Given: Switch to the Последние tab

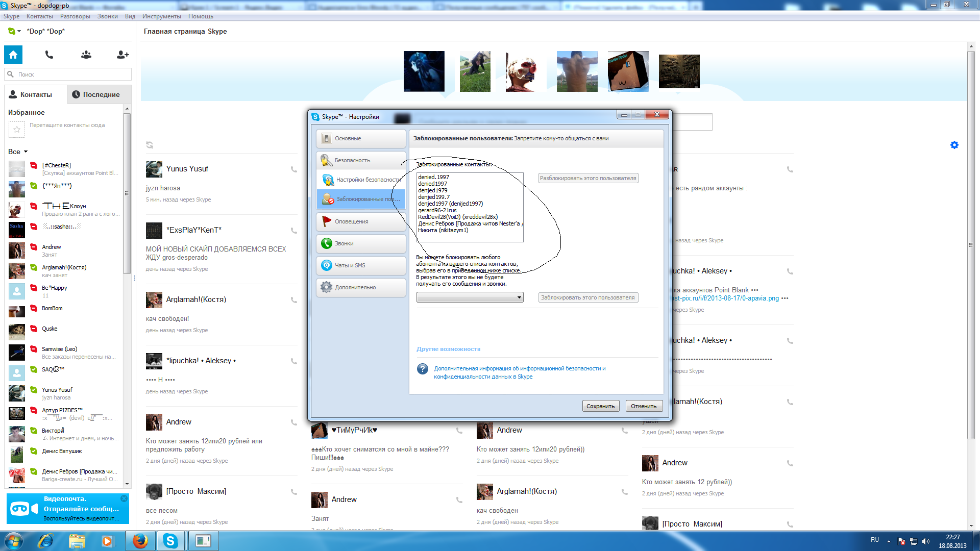Looking at the screenshot, I should tap(96, 94).
